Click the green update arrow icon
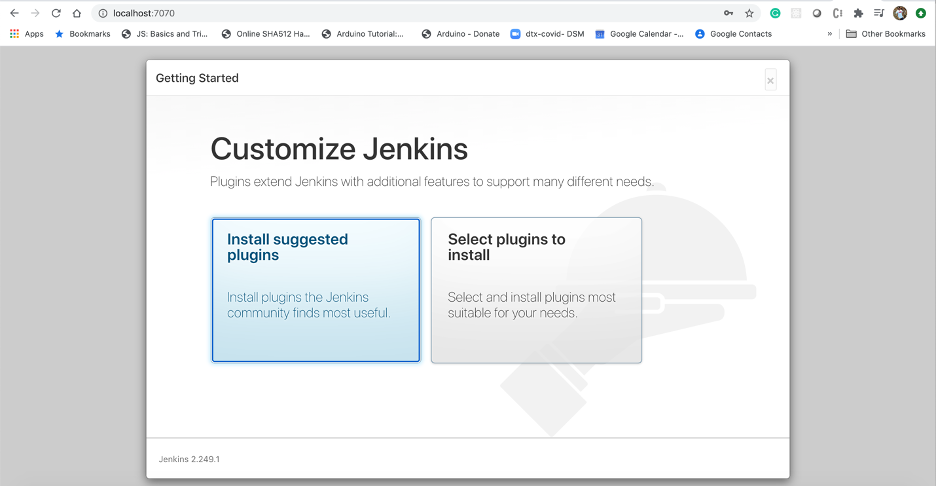The width and height of the screenshot is (936, 486). (921, 13)
